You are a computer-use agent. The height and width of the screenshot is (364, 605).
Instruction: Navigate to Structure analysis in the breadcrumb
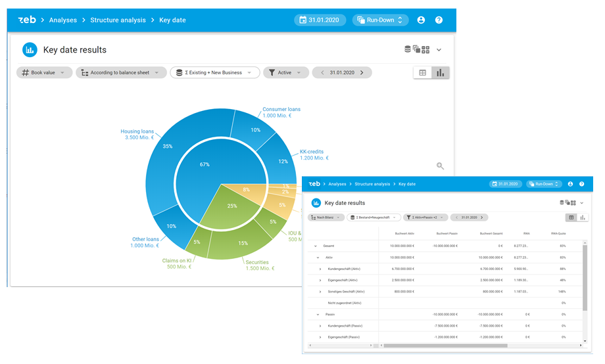coord(118,20)
